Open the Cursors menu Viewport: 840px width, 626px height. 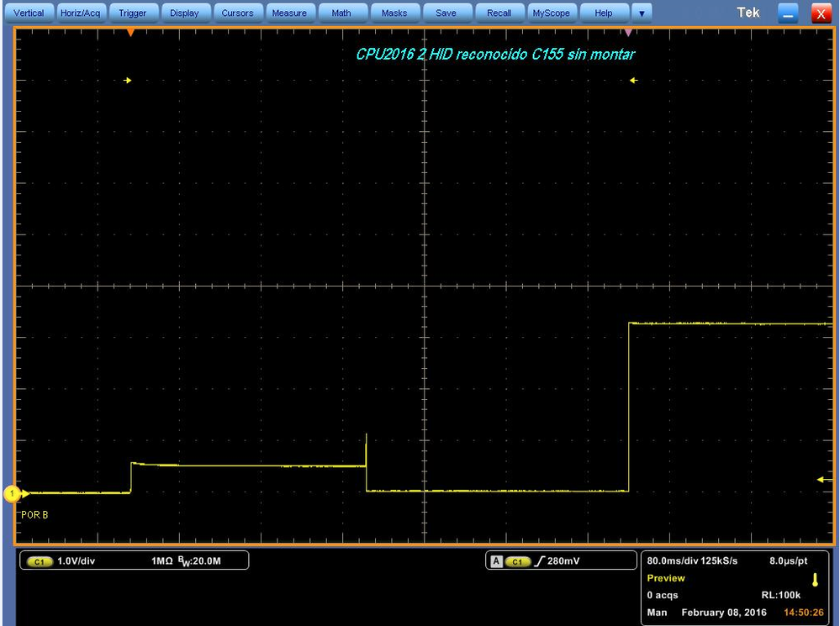coord(237,13)
